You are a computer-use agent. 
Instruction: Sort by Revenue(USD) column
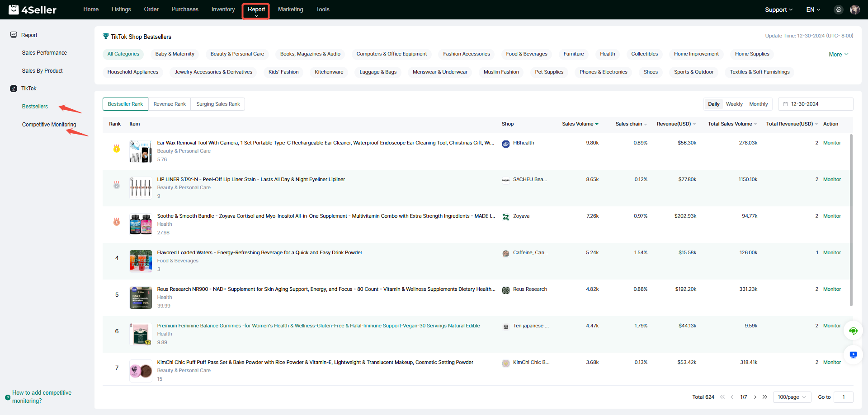tap(676, 124)
